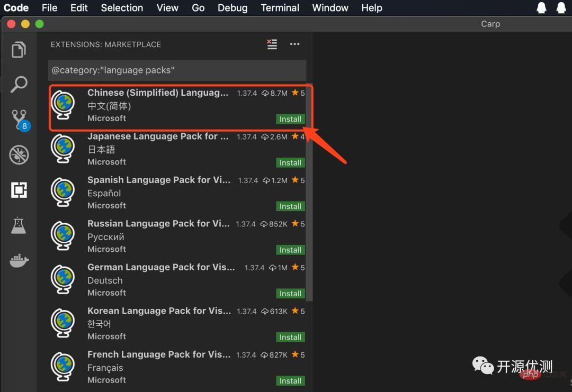572x392 pixels.
Task: Open Chinese (Simplified) Language pack title
Action: tap(158, 93)
